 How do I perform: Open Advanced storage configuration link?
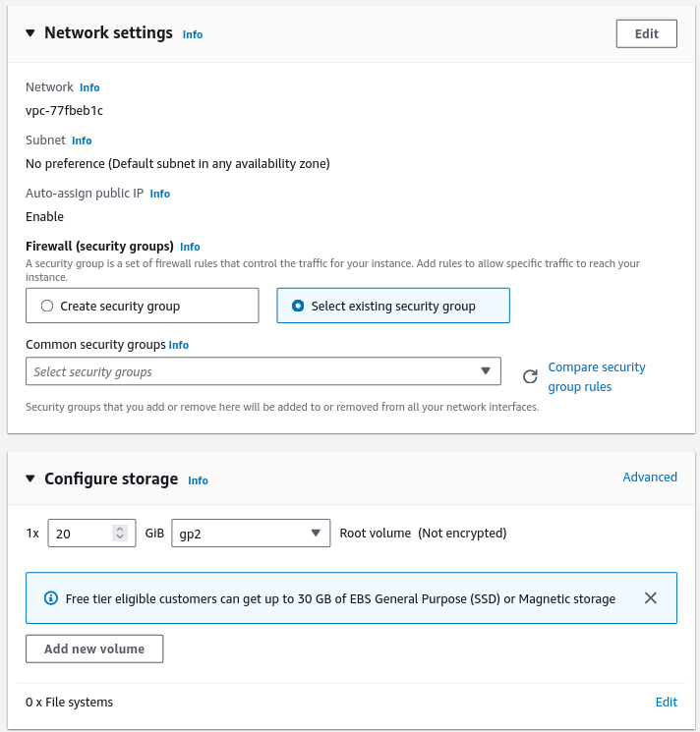pyautogui.click(x=650, y=477)
